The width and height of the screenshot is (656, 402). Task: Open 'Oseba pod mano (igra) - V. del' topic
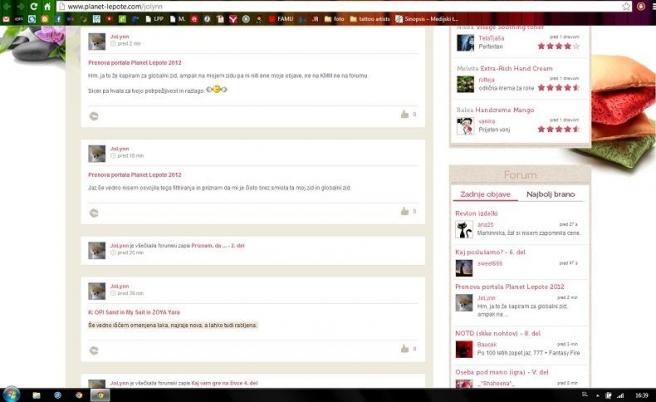pyautogui.click(x=502, y=372)
